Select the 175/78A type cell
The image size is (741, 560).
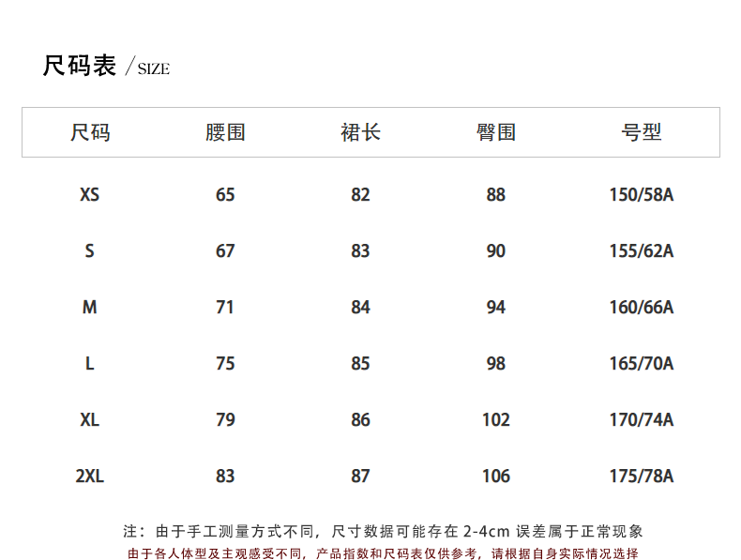(x=642, y=477)
